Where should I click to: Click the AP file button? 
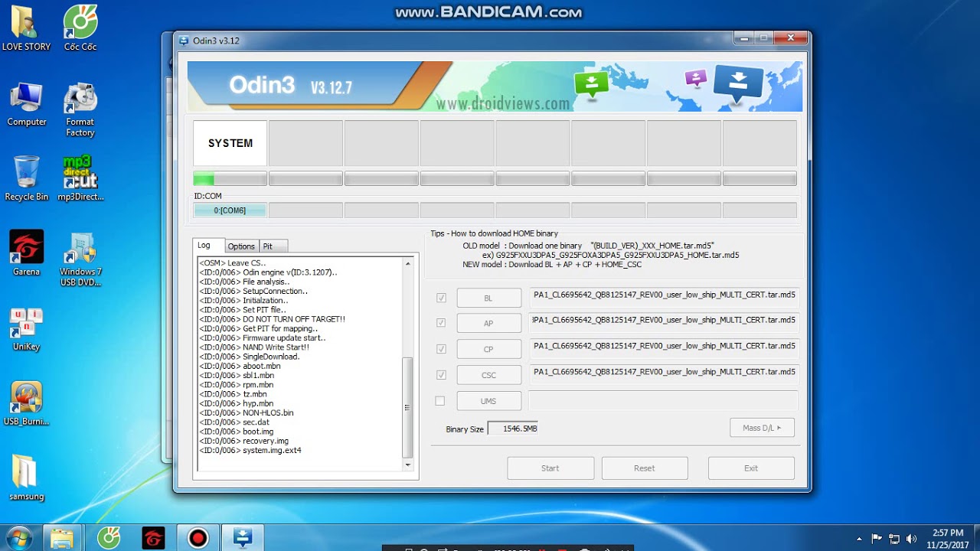click(x=488, y=323)
